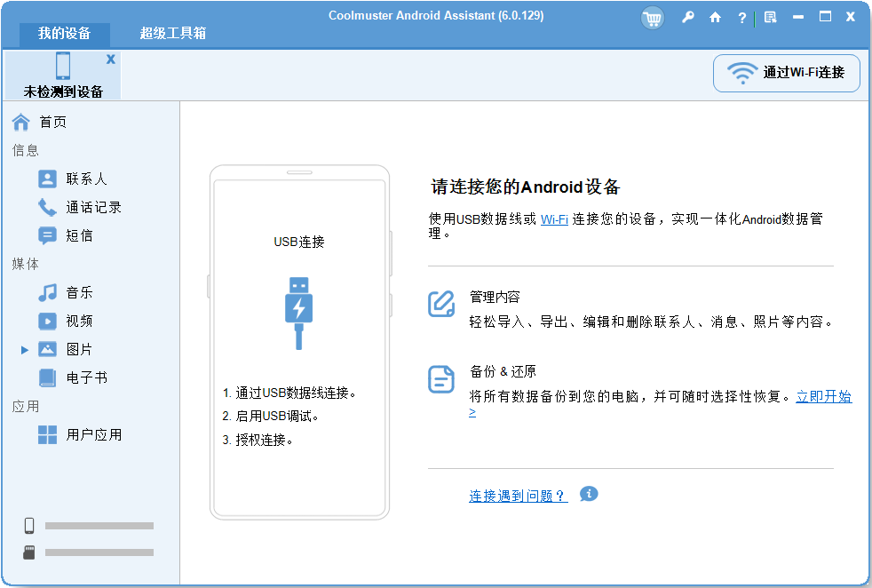Screen dimensions: 872x588
Task: Click the feedback list icon in title bar
Action: [770, 17]
